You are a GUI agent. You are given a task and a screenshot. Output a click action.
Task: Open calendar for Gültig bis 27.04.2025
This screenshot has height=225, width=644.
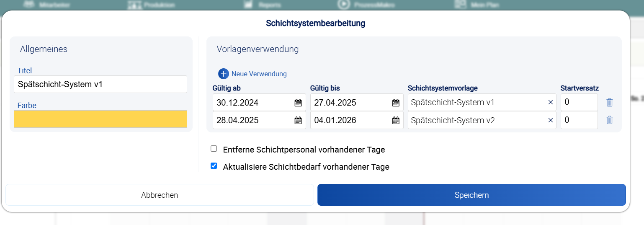tap(396, 103)
